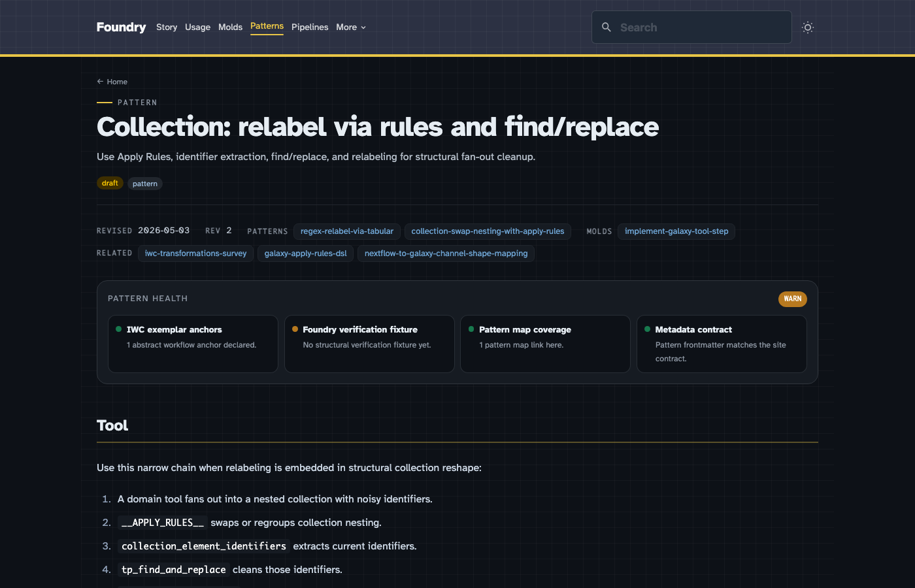Click the pattern tag badge
This screenshot has width=915, height=588.
(x=145, y=184)
